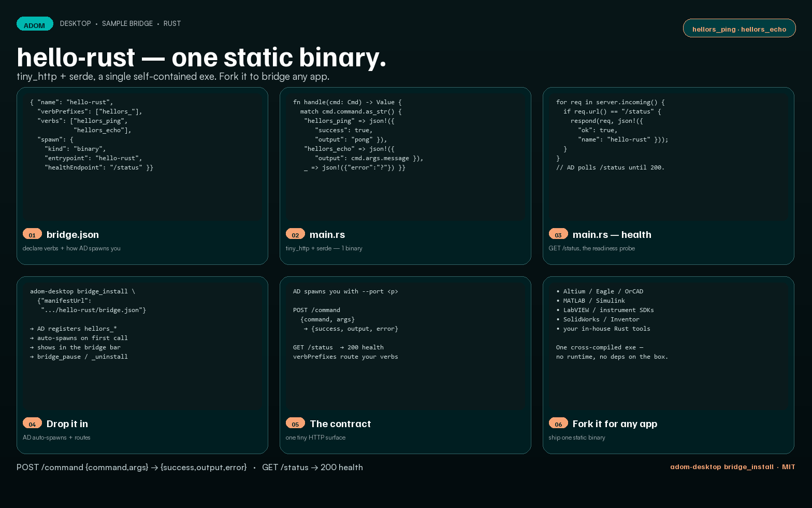
Task: Click the 'fn handle(cmd: Cmd) -> Value {' line
Action: tap(347, 102)
